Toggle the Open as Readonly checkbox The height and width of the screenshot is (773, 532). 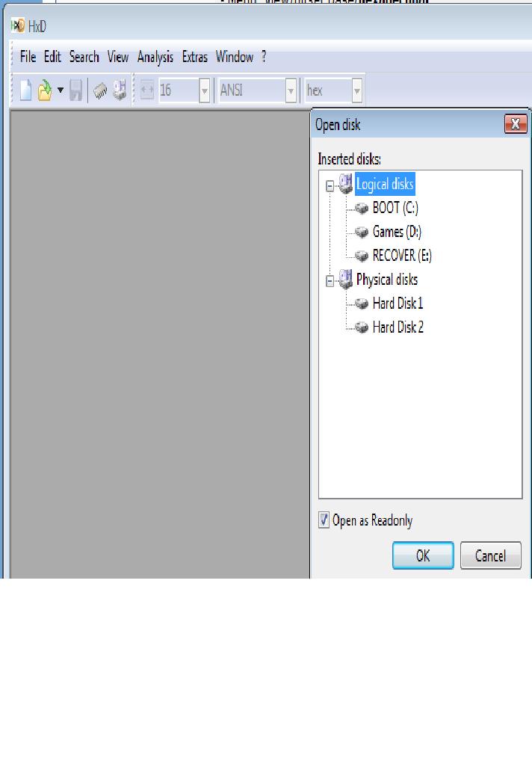tap(324, 520)
